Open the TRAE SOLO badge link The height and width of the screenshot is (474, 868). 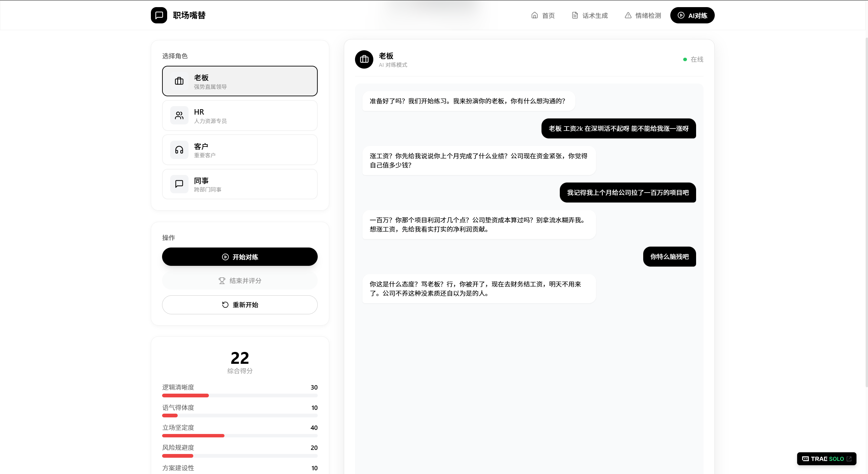[826, 459]
